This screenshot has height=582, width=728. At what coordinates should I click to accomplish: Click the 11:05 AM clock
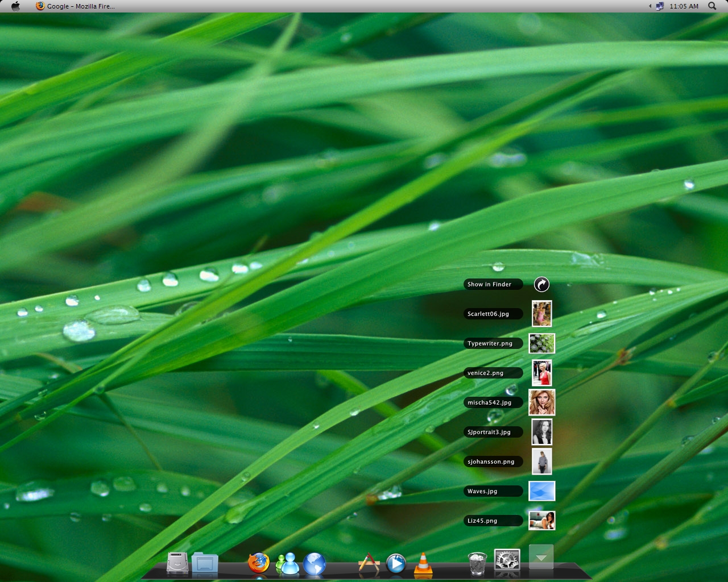tap(684, 6)
